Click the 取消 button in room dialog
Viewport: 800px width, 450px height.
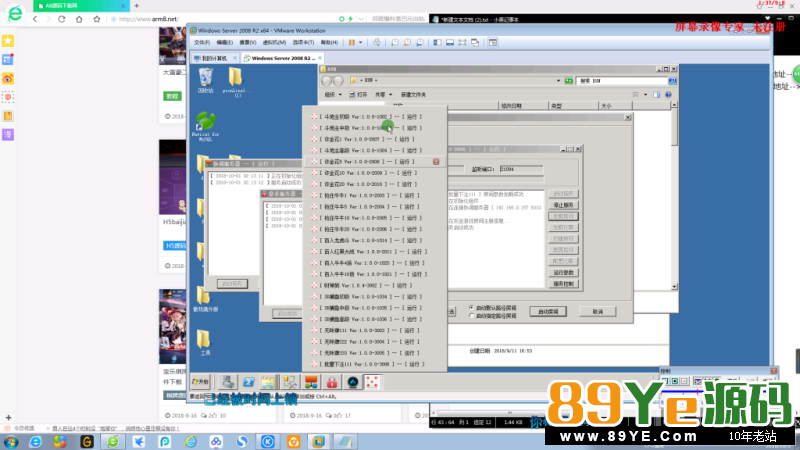[x=597, y=311]
